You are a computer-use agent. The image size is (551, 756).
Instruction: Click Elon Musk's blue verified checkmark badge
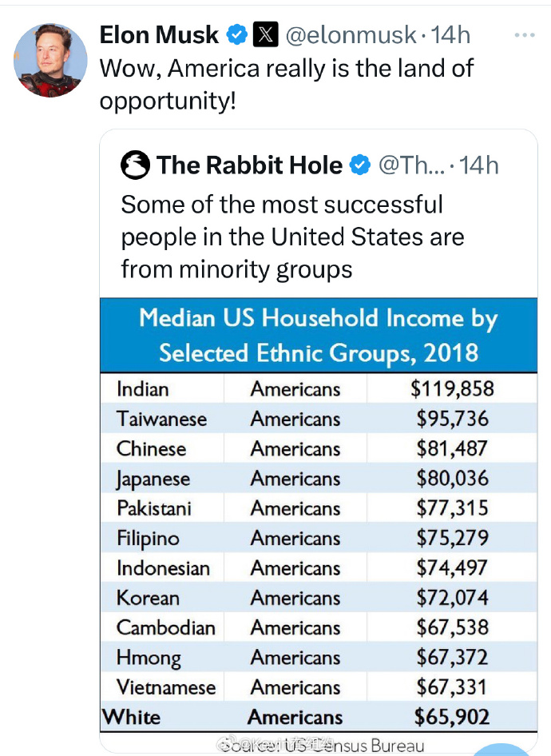click(237, 34)
